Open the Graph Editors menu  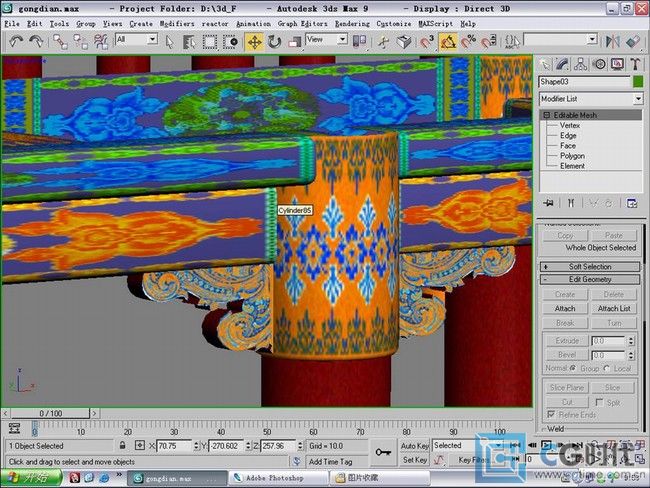(302, 24)
